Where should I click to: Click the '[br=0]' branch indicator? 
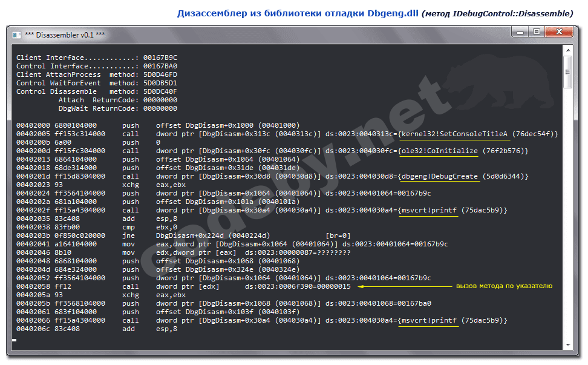coord(338,235)
